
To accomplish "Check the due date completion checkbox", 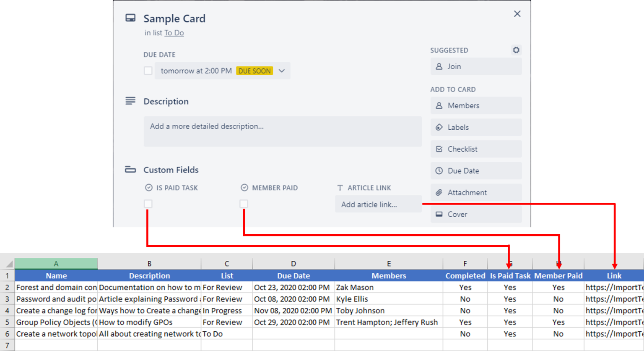I will tap(148, 71).
